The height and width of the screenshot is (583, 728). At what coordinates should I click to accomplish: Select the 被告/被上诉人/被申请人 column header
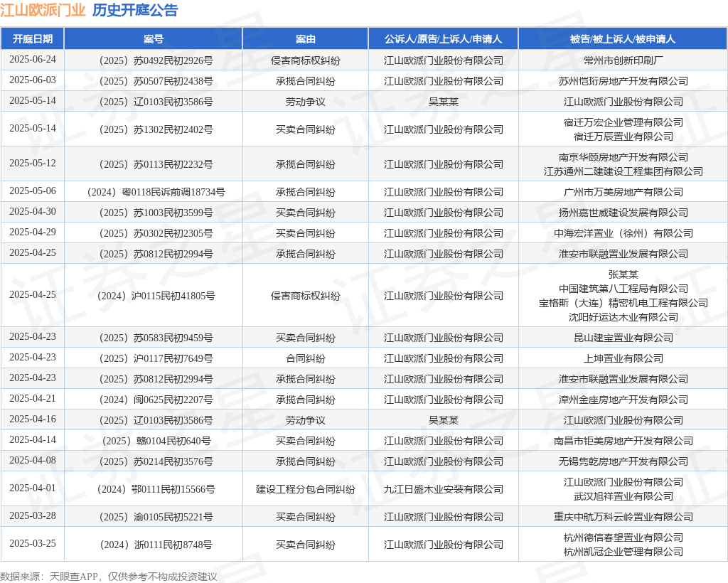pyautogui.click(x=623, y=39)
